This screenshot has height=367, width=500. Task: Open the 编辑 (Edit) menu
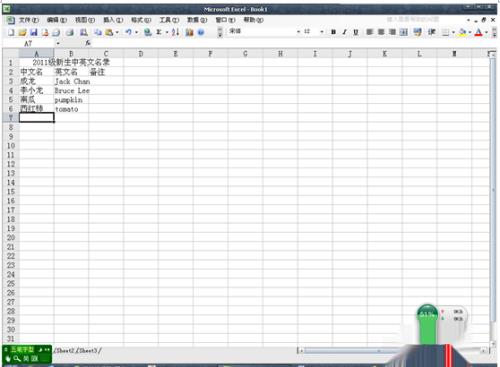[x=57, y=20]
